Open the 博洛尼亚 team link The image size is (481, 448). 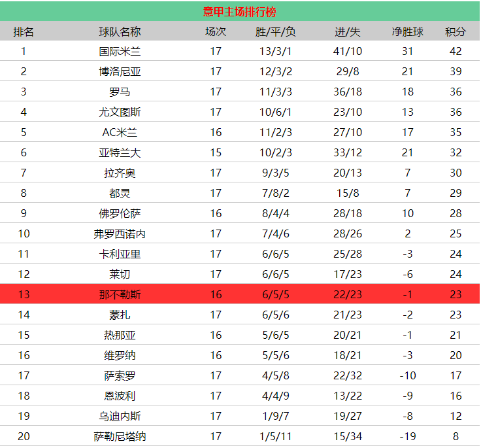[120, 71]
